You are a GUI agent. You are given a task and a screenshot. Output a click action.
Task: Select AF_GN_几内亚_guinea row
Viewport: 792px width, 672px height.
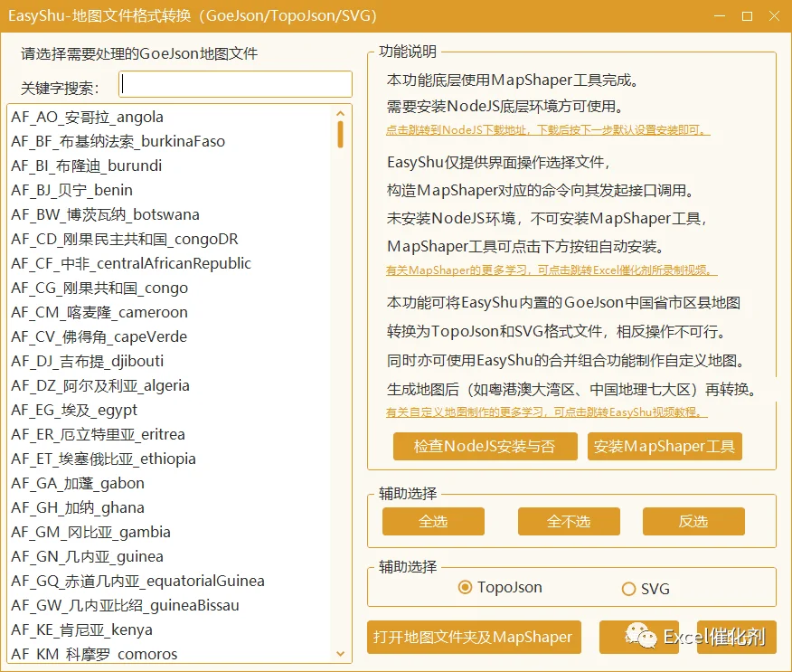pos(171,556)
